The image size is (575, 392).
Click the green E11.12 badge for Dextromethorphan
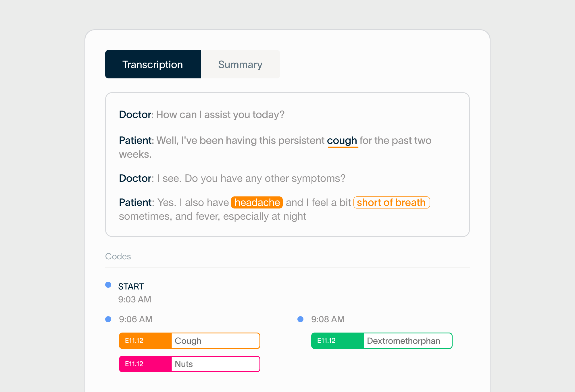(337, 341)
